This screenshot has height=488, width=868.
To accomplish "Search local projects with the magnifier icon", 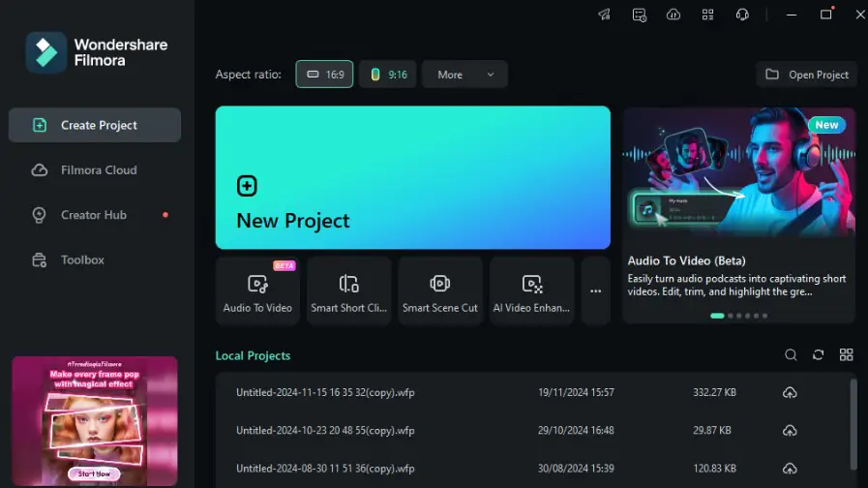I will [791, 355].
